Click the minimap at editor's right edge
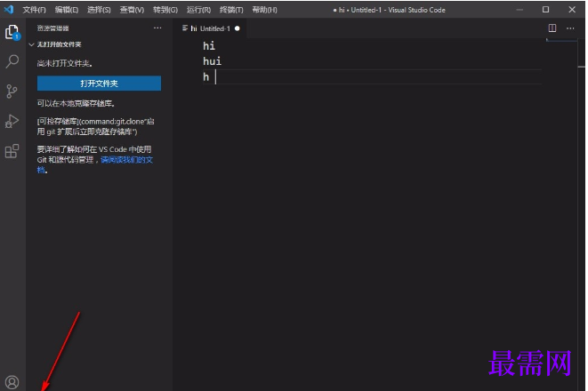The image size is (588, 391). pos(561,41)
